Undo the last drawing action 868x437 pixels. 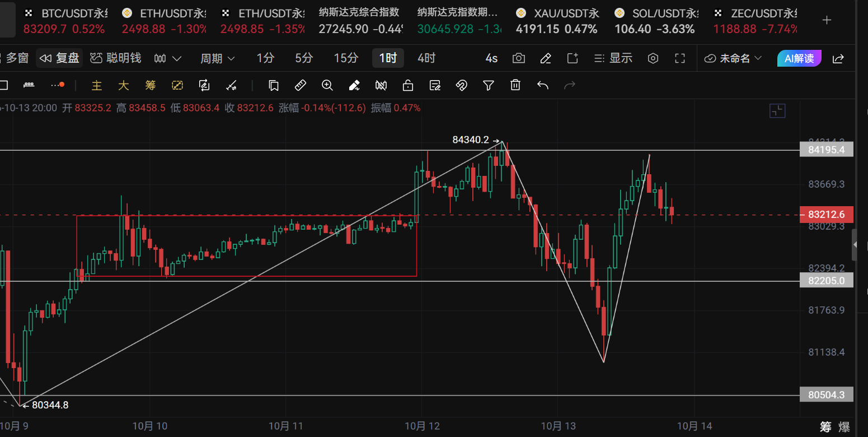coord(542,85)
